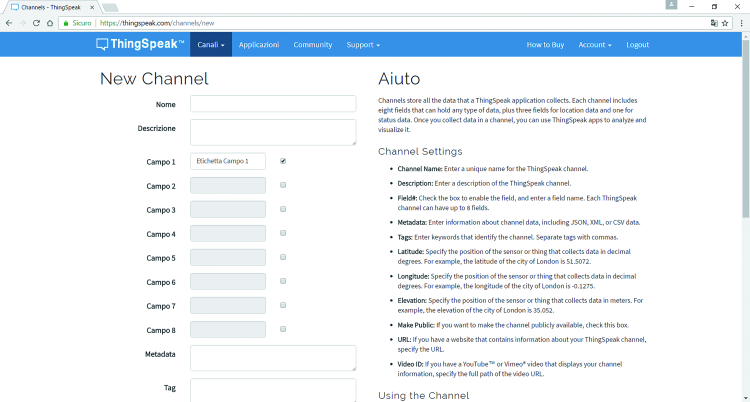This screenshot has width=750, height=402.
Task: Click the green secure padlock icon
Action: 66,23
